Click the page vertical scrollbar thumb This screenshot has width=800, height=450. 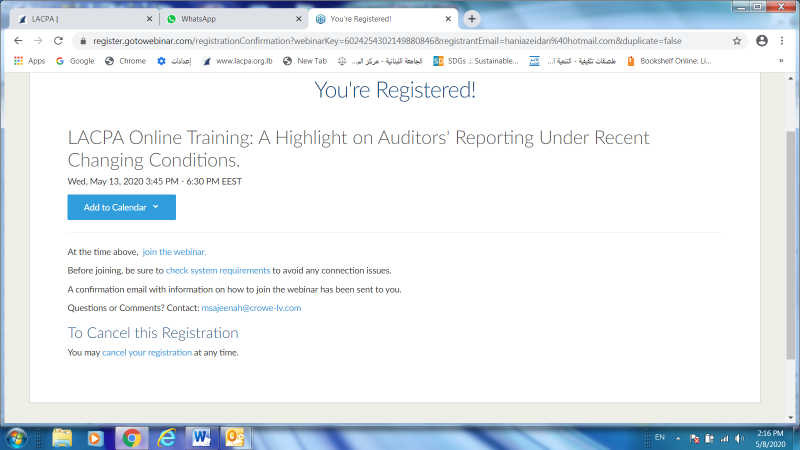(790, 245)
